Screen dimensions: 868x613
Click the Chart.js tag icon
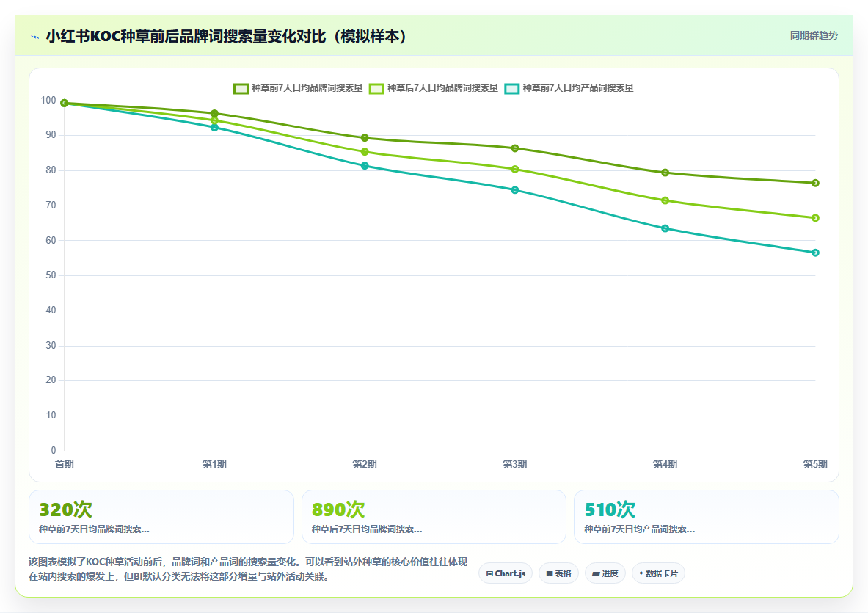tap(490, 573)
